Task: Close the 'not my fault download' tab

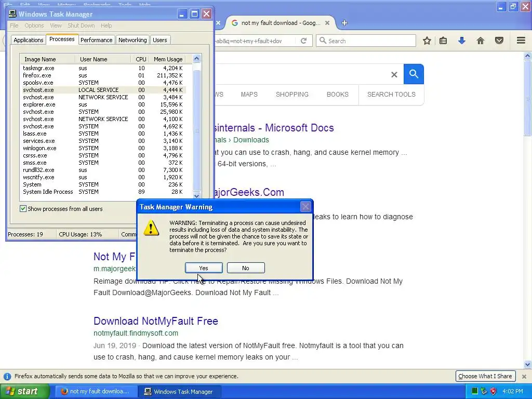Action: 327,23
